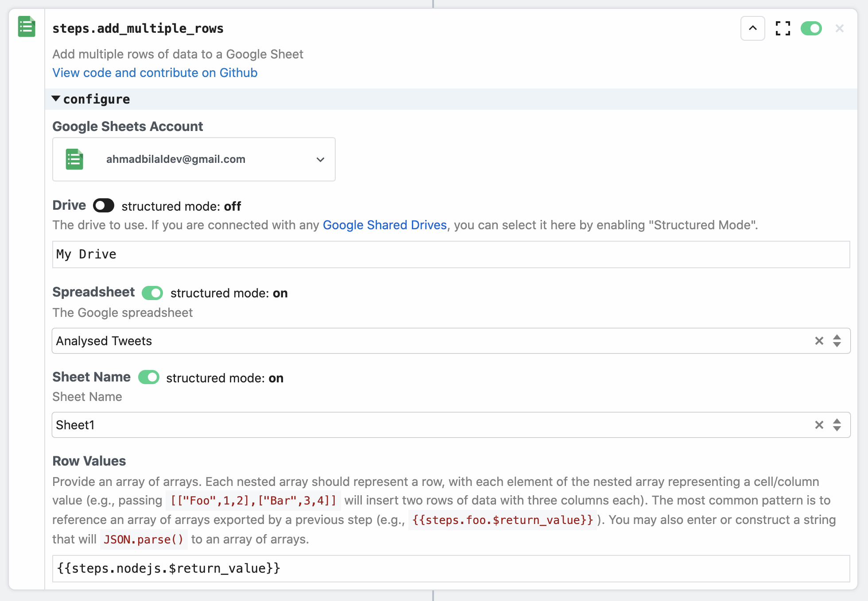868x601 pixels.
Task: Open Spreadsheet options via up-down arrows
Action: (x=837, y=341)
